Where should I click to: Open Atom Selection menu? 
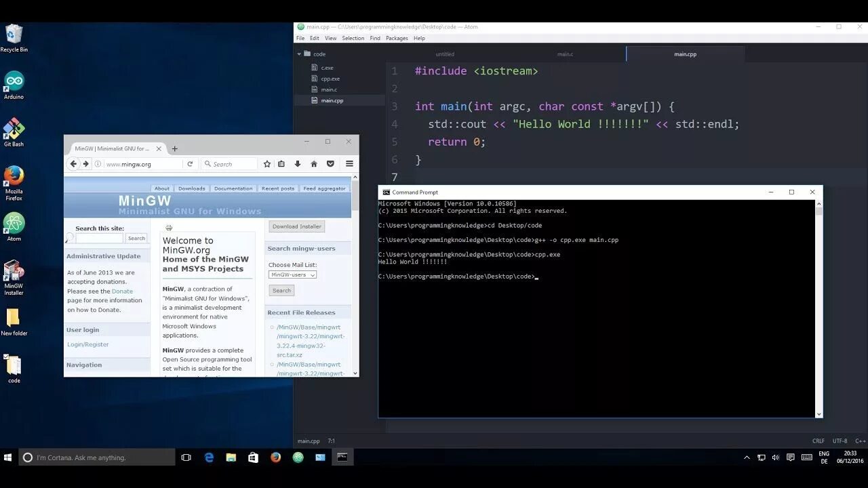tap(353, 38)
